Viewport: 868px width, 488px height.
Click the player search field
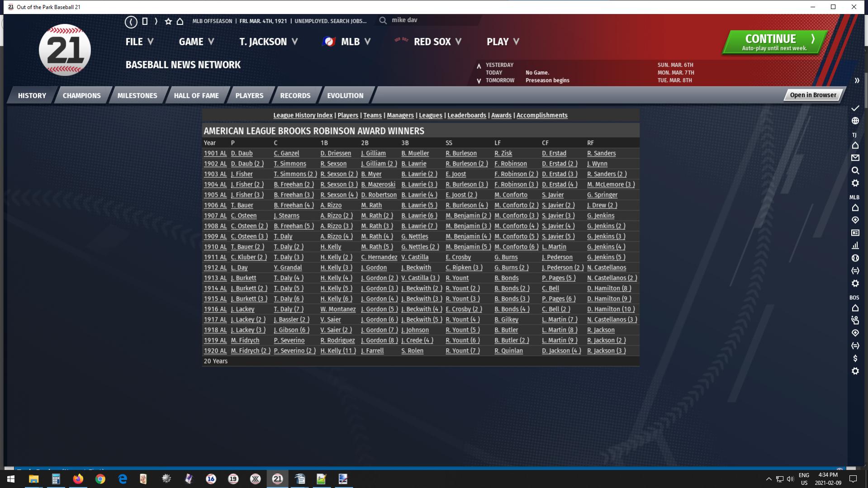430,20
